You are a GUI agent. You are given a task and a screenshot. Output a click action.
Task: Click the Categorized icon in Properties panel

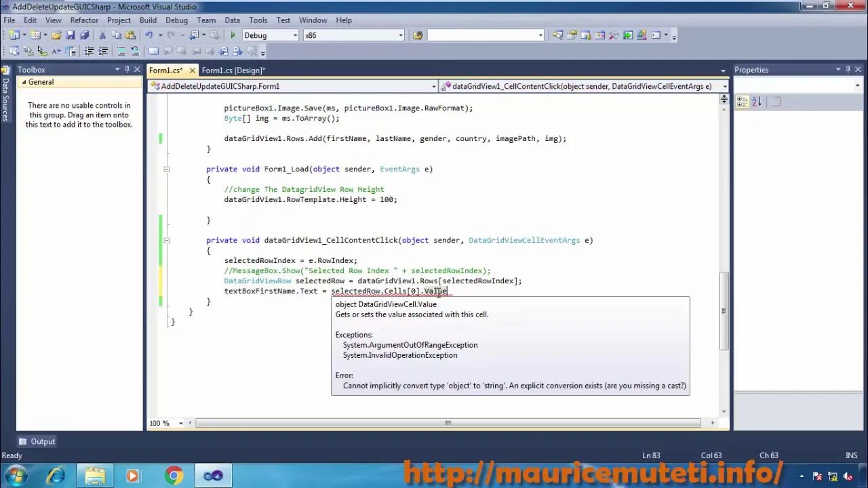coord(742,102)
